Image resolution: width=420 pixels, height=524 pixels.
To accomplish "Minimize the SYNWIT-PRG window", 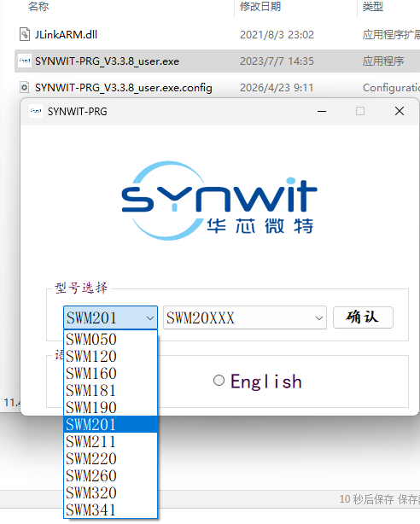I will tap(322, 111).
